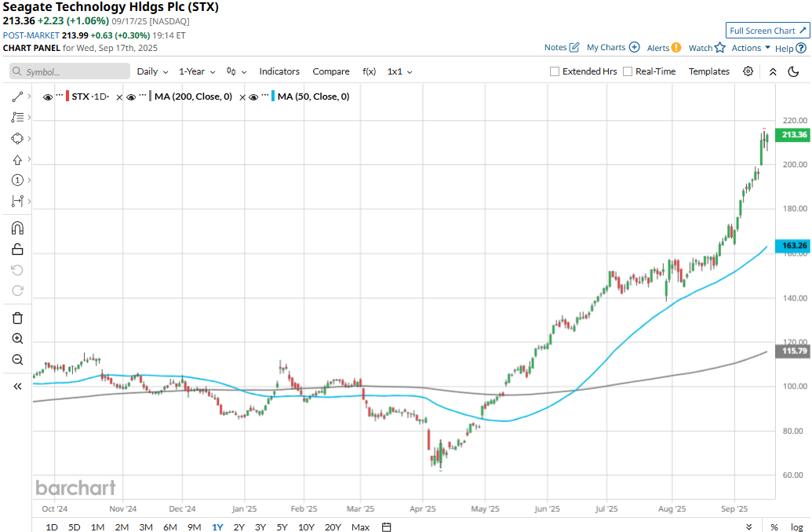Toggle the drawings lock

coord(17,250)
